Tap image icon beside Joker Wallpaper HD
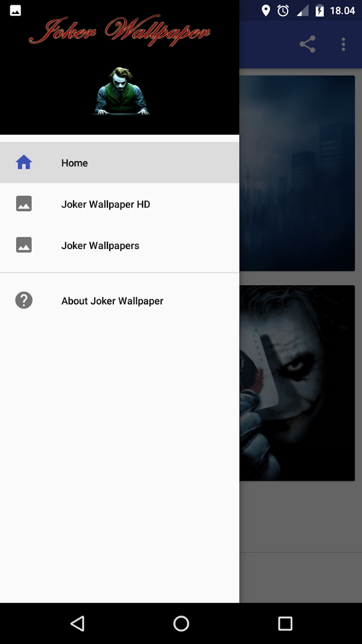 (x=24, y=204)
